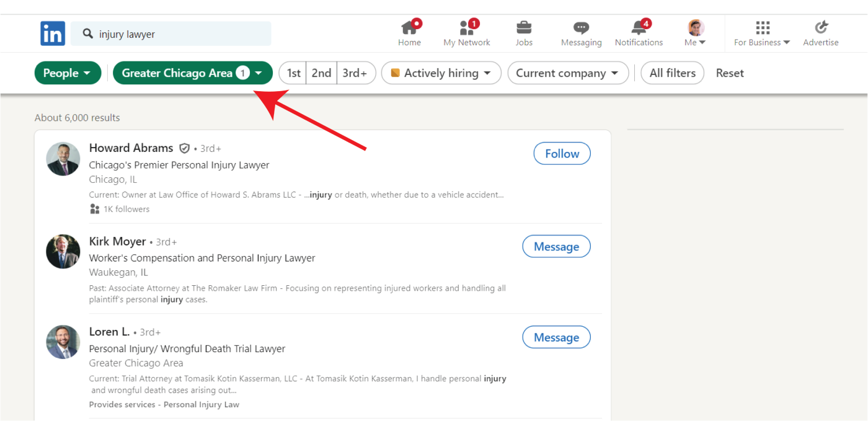Open Loren L.'s profile name link
Image resolution: width=868 pixels, height=434 pixels.
pyautogui.click(x=110, y=332)
